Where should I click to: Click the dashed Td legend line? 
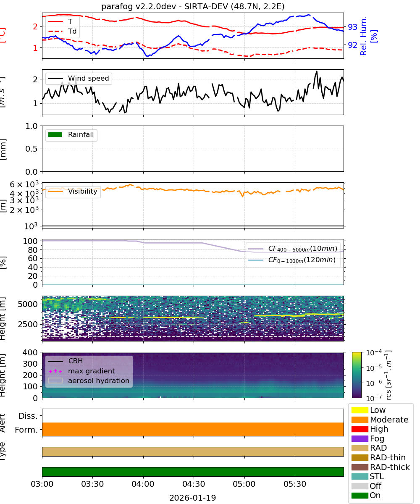[x=55, y=31]
